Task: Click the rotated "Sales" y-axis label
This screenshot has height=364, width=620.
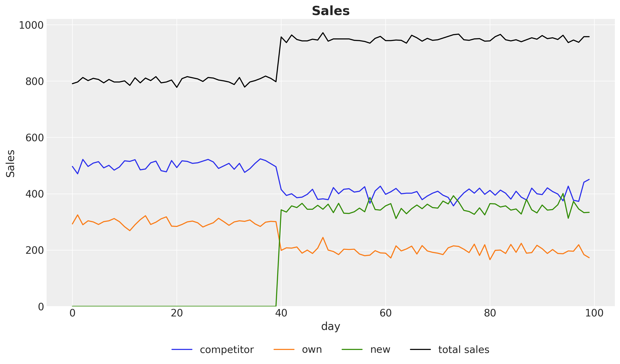Action: [10, 163]
